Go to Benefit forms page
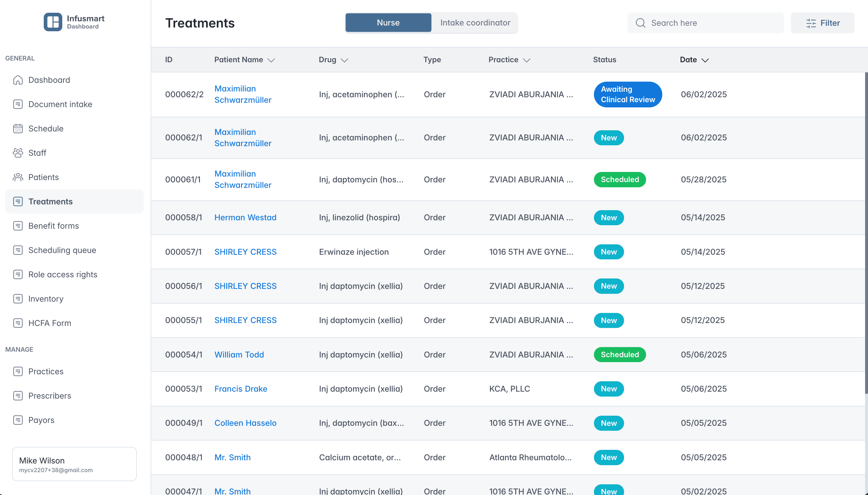The width and height of the screenshot is (868, 495). [x=53, y=226]
